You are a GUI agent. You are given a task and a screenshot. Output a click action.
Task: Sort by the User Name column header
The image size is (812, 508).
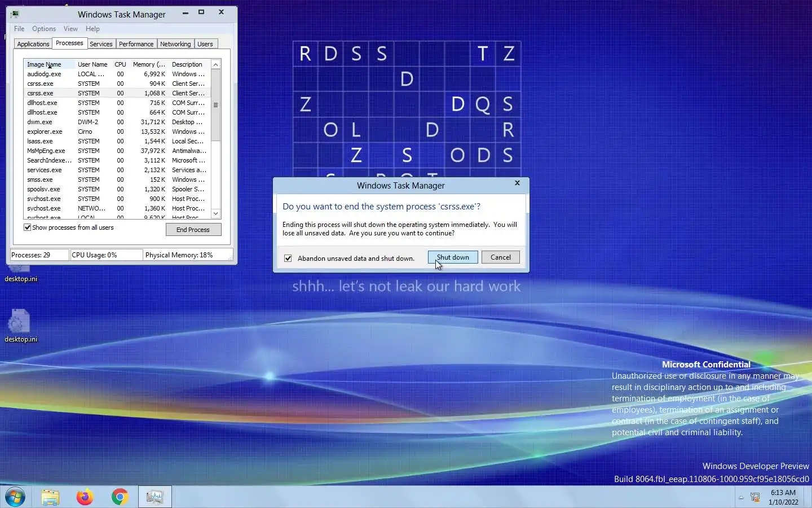pyautogui.click(x=92, y=64)
